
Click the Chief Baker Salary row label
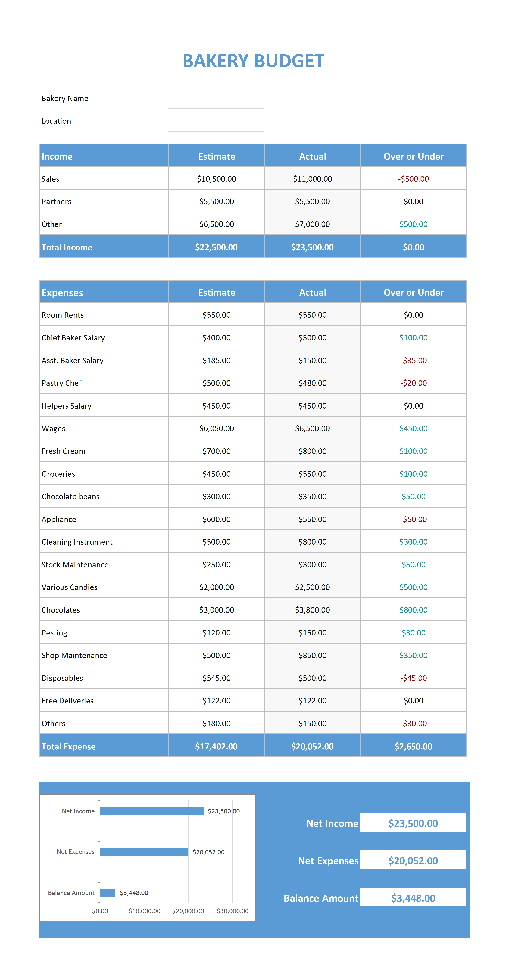[x=73, y=337]
